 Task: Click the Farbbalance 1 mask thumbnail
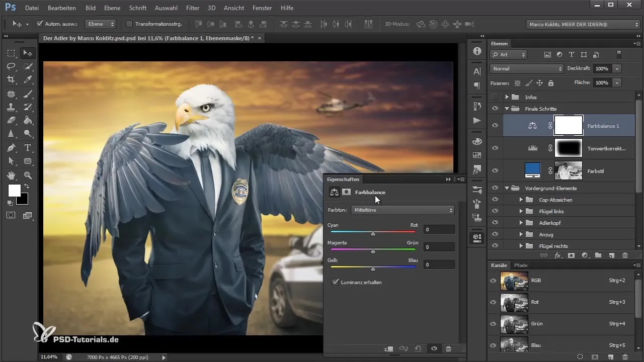click(569, 126)
